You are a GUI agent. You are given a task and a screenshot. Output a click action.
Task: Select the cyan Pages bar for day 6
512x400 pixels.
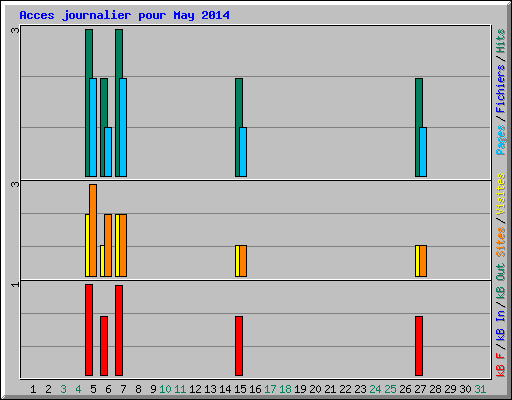[x=108, y=152]
